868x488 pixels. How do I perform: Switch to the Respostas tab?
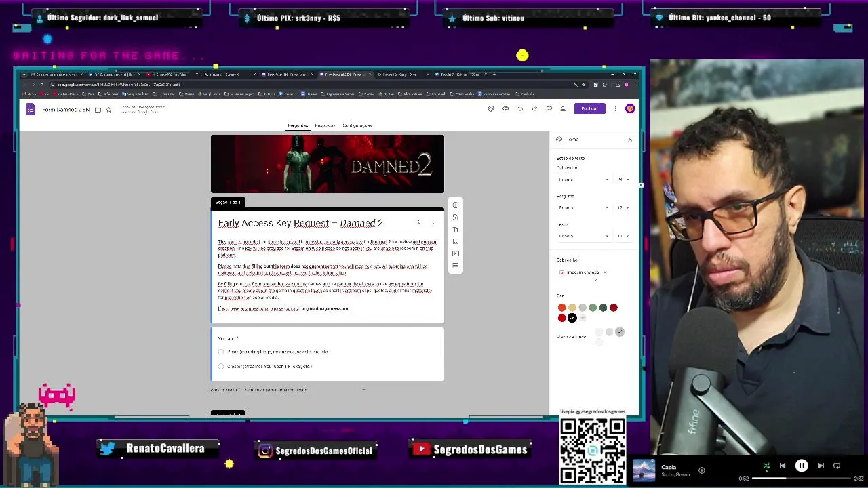coord(325,125)
